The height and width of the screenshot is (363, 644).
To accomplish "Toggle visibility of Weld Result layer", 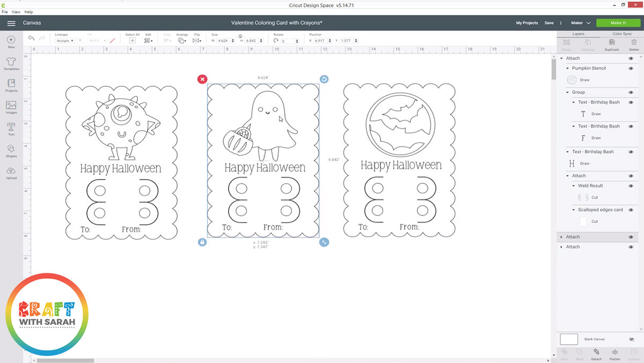I will [631, 186].
